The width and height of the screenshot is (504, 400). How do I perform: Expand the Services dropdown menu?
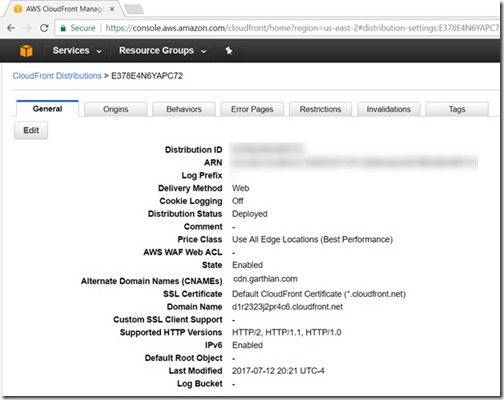(77, 51)
